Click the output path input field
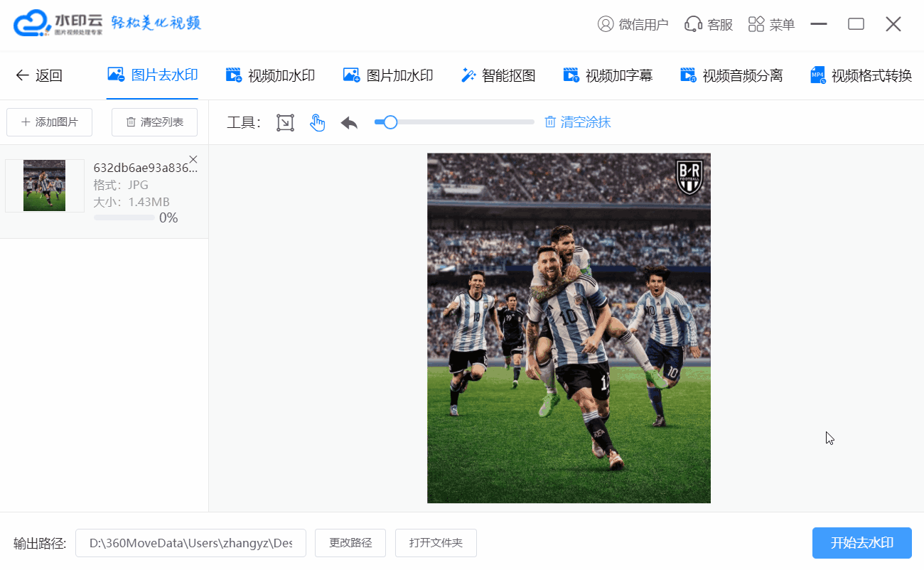The height and width of the screenshot is (570, 924). [x=190, y=543]
